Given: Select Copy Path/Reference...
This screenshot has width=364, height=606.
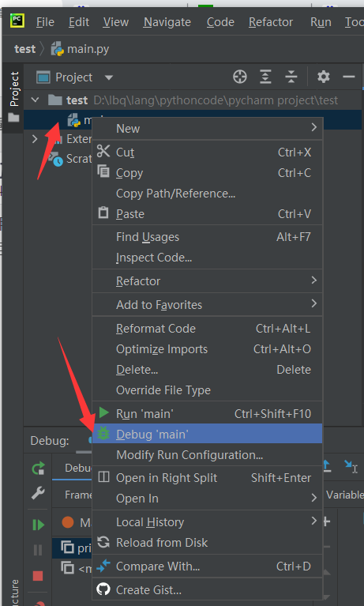Looking at the screenshot, I should [207, 194].
